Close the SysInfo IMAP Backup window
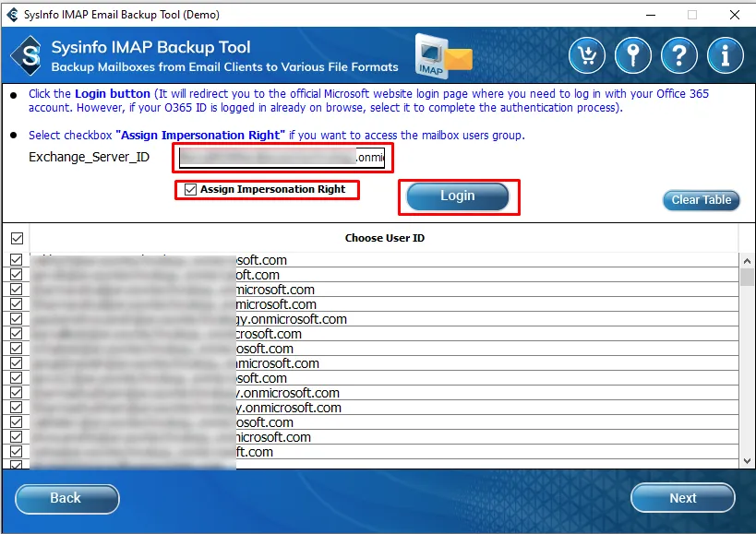The width and height of the screenshot is (756, 534). pos(734,15)
